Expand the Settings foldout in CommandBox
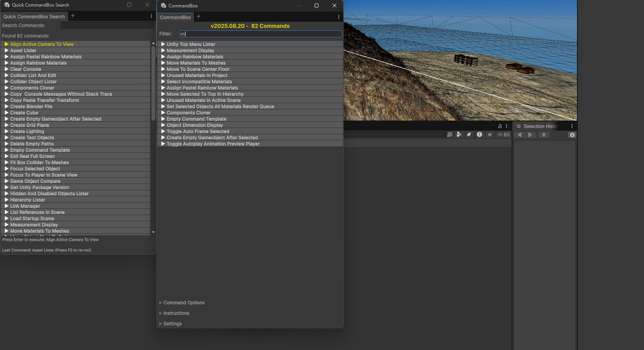Image resolution: width=644 pixels, height=350 pixels. (172, 324)
